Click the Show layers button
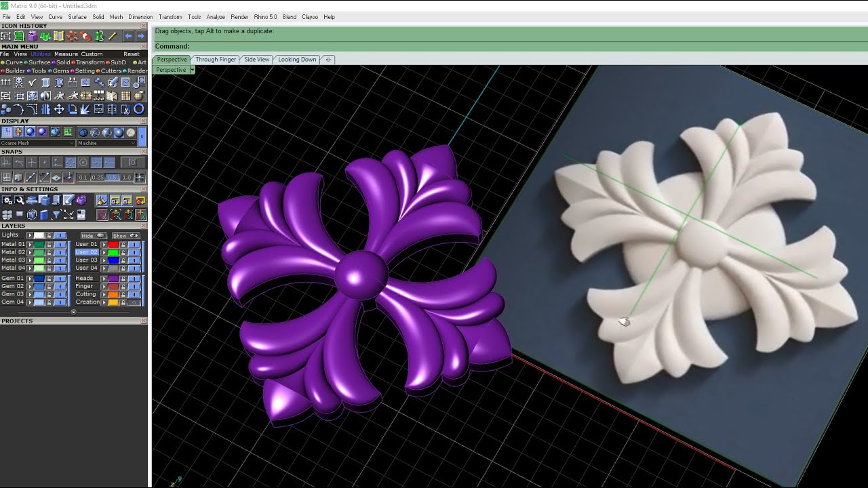The height and width of the screenshot is (488, 868). (x=125, y=236)
